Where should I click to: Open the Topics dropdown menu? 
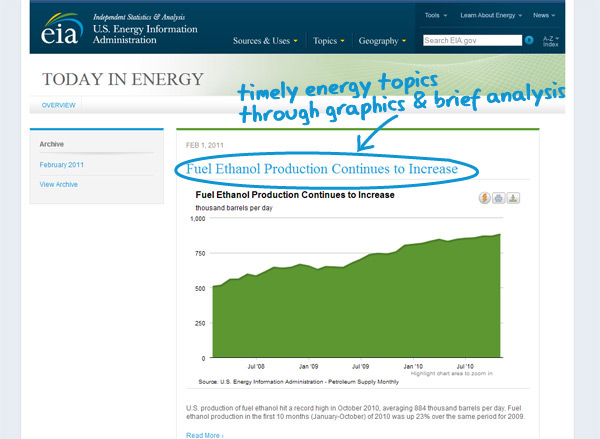coord(329,41)
